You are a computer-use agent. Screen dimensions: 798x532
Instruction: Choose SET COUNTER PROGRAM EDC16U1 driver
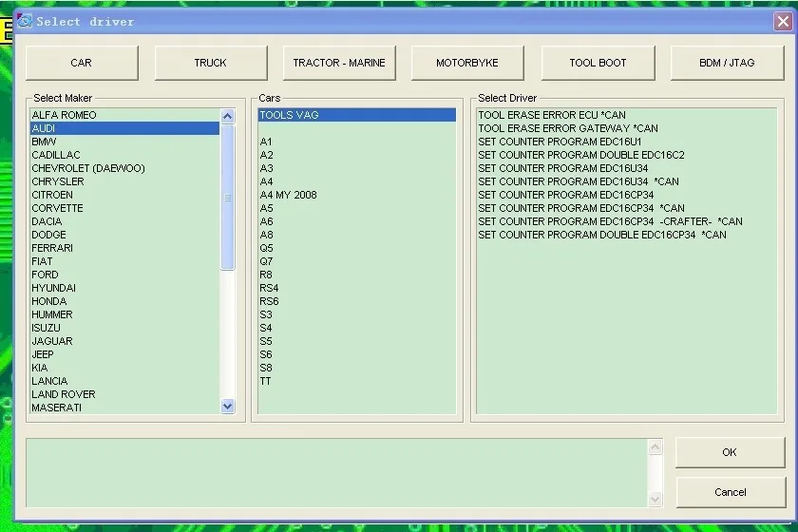coord(626,142)
